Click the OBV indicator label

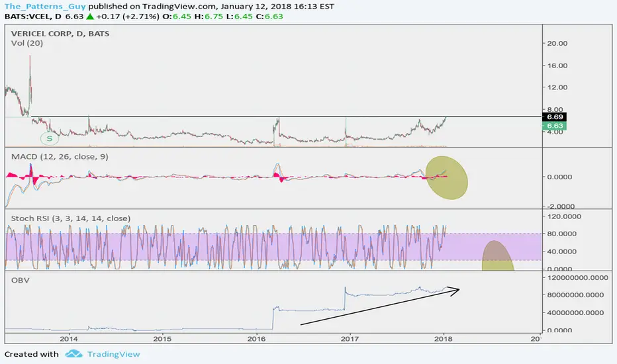click(20, 280)
